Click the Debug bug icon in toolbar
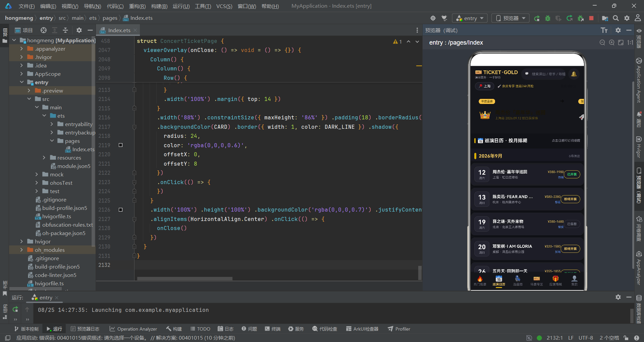Screen dimensions: 644x342 point(548,18)
